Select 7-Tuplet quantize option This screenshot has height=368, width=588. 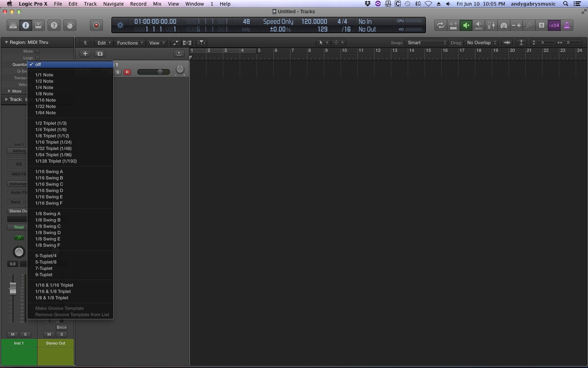coord(70,268)
